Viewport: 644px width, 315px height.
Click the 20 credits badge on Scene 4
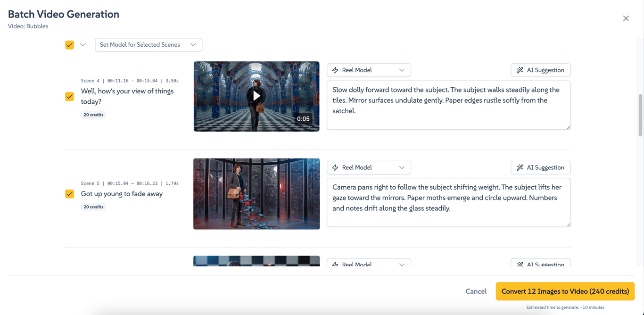[x=93, y=115]
